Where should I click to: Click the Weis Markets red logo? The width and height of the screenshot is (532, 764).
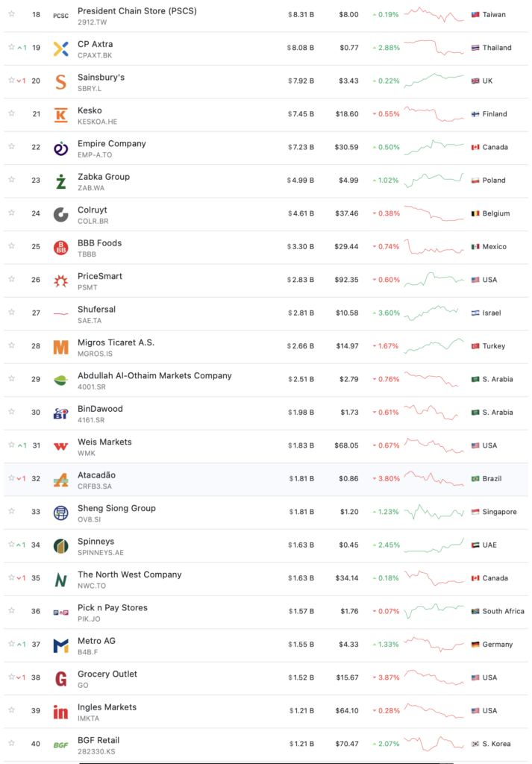point(61,446)
